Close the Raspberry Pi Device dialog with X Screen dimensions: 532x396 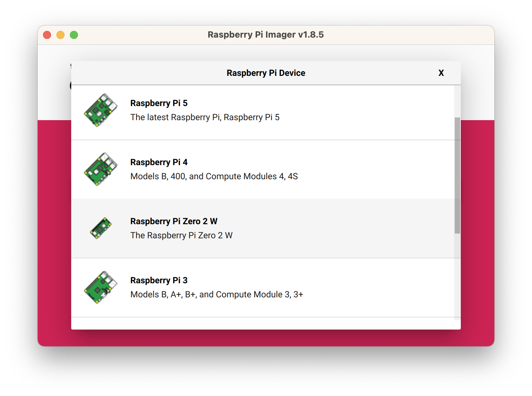coord(441,73)
